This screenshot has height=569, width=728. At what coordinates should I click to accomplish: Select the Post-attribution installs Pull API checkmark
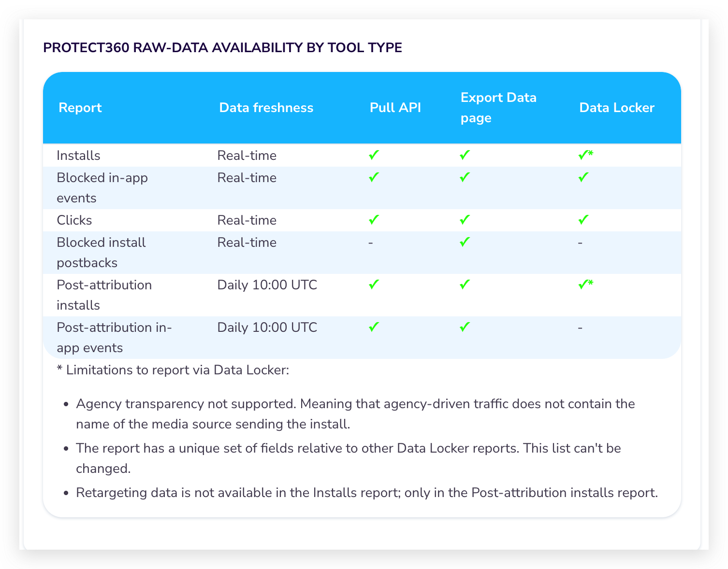373,284
